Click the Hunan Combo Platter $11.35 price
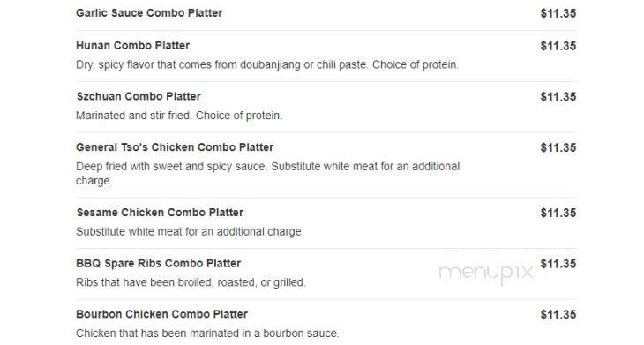 coord(558,46)
